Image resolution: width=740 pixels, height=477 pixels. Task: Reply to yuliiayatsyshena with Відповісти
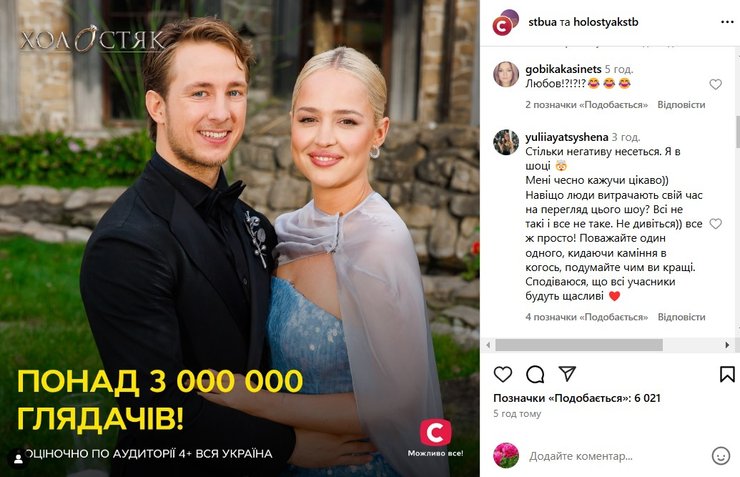tap(681, 317)
